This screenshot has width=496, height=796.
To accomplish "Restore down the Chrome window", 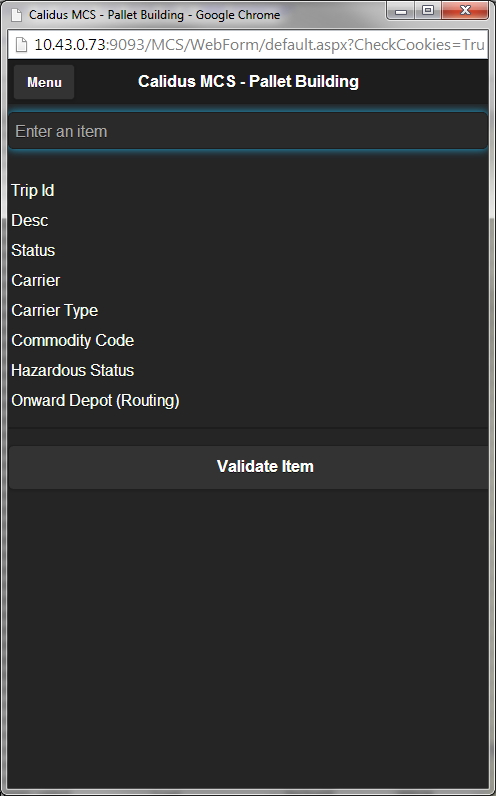I will coord(428,10).
